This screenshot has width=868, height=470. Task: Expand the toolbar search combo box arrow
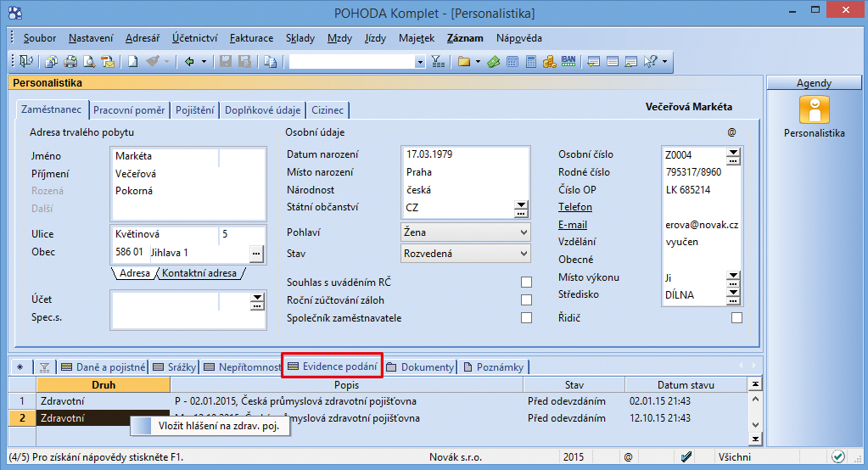click(x=420, y=62)
